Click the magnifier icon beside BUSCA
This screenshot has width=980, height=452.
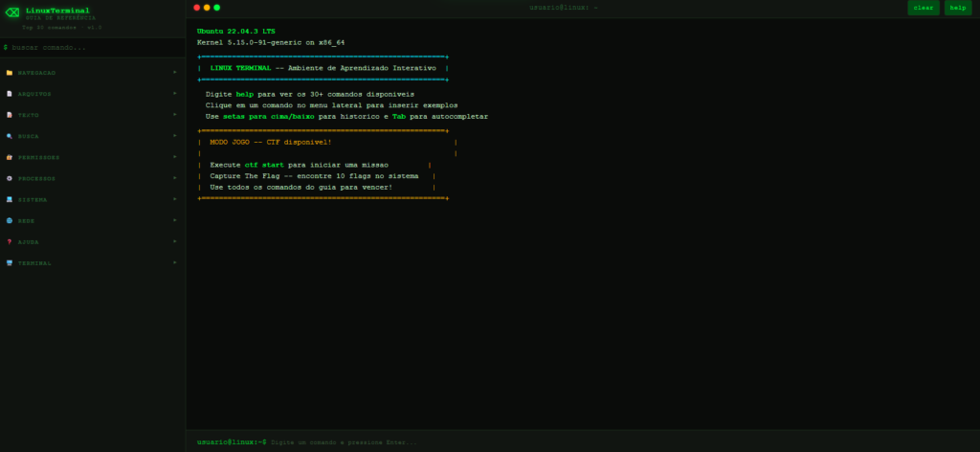point(10,136)
